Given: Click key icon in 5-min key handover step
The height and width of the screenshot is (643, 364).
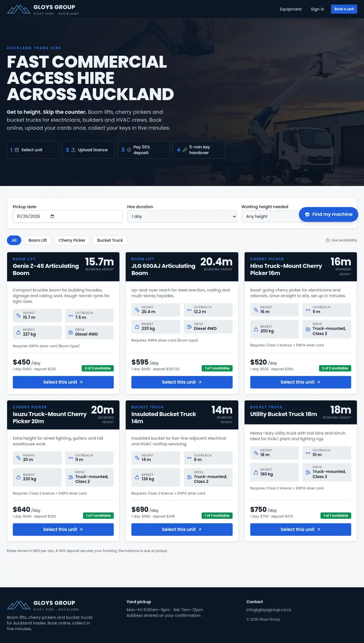Looking at the screenshot, I should (x=185, y=150).
